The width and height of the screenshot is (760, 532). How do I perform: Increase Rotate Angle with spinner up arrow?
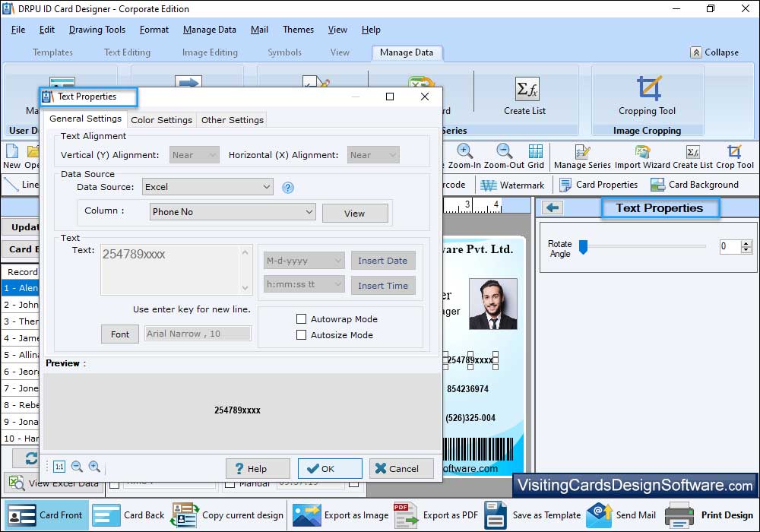pos(747,243)
